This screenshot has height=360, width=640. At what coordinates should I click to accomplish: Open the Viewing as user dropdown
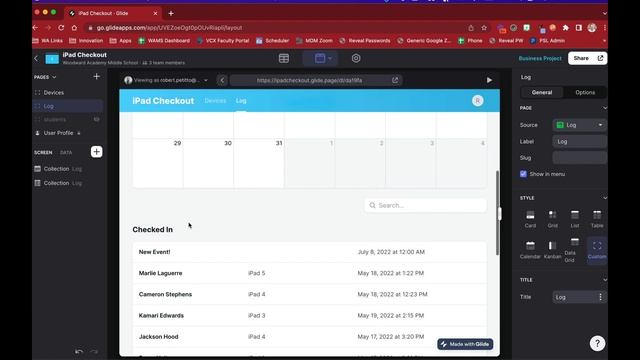coord(167,80)
